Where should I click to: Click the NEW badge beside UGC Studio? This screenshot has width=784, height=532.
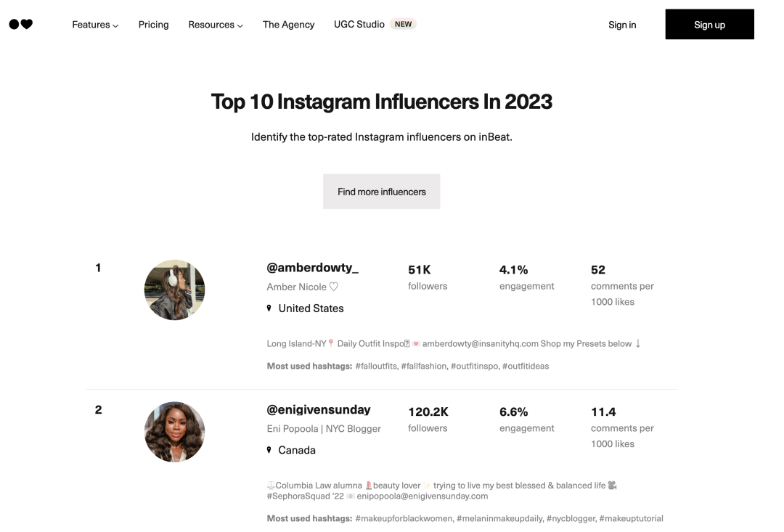tap(403, 24)
